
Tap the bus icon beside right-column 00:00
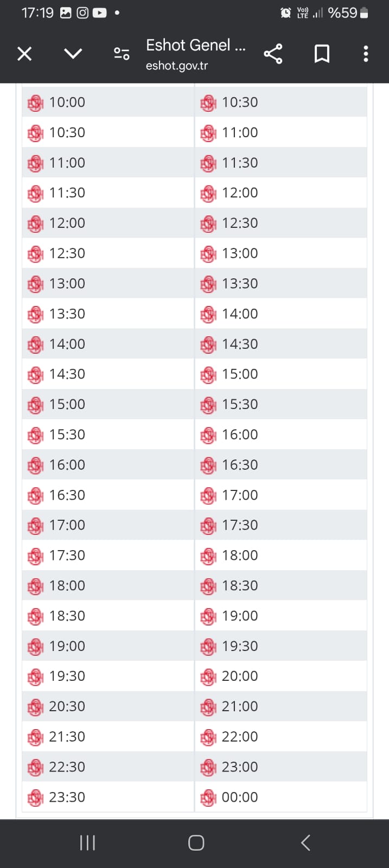pos(208,797)
